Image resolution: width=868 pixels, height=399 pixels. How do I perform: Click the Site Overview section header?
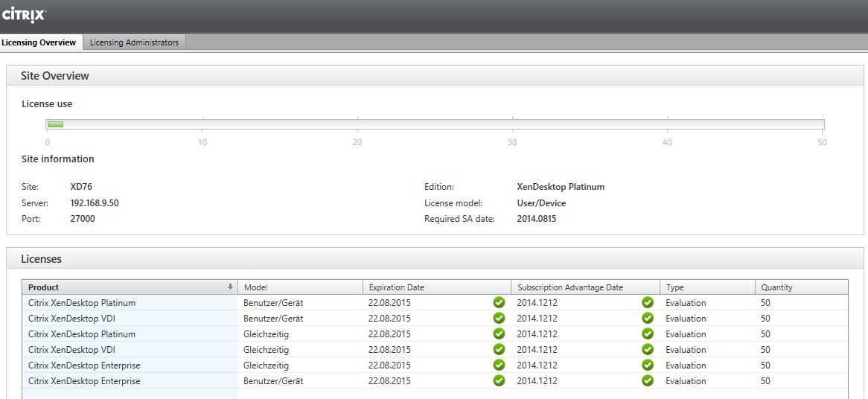coord(55,76)
